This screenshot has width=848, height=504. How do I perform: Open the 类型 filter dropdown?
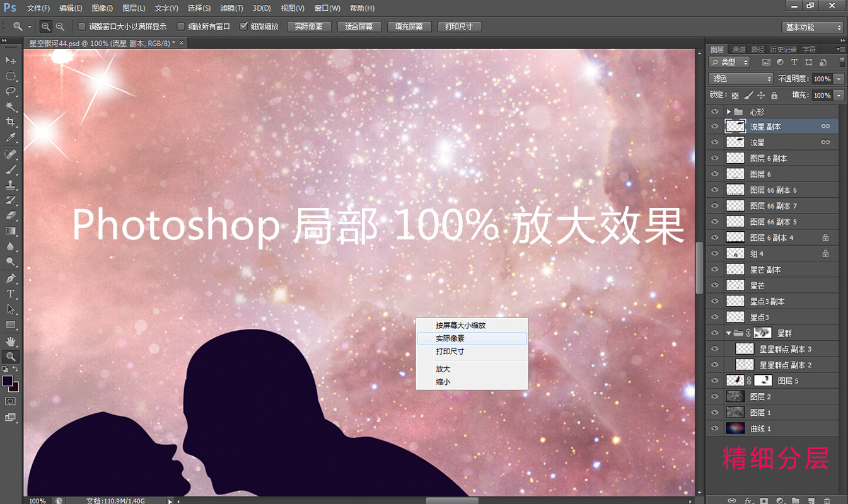point(729,62)
